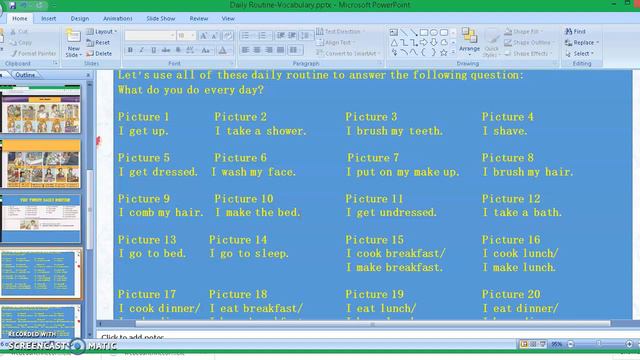
Task: Open the font name combo box
Action: pos(150,36)
